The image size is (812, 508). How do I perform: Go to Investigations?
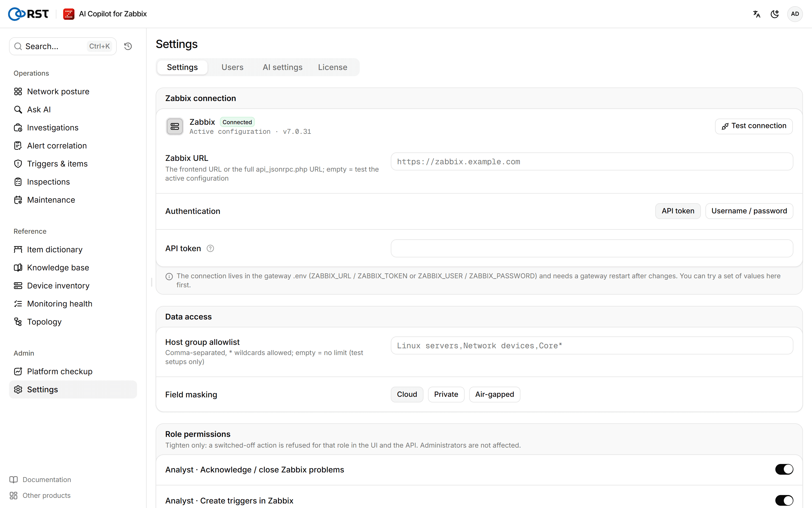tap(73, 128)
